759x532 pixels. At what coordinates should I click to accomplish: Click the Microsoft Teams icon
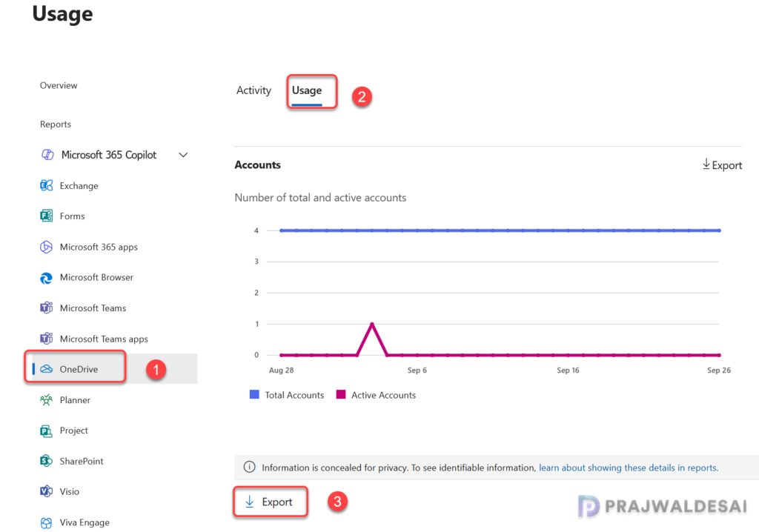pyautogui.click(x=46, y=308)
